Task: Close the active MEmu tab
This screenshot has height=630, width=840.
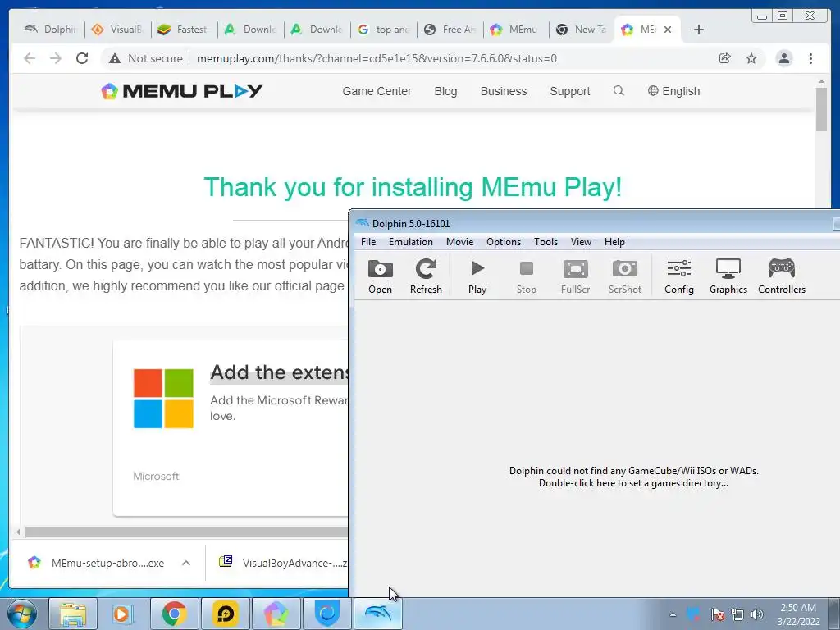Action: pos(668,30)
